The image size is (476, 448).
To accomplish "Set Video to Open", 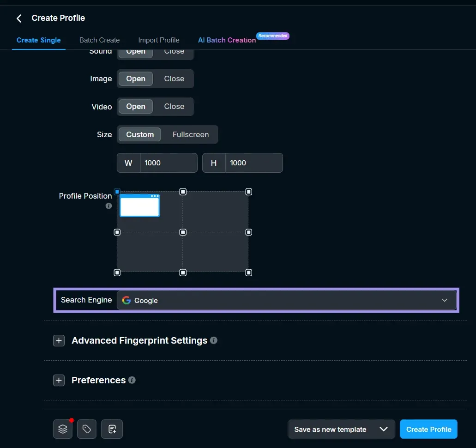I will point(136,107).
